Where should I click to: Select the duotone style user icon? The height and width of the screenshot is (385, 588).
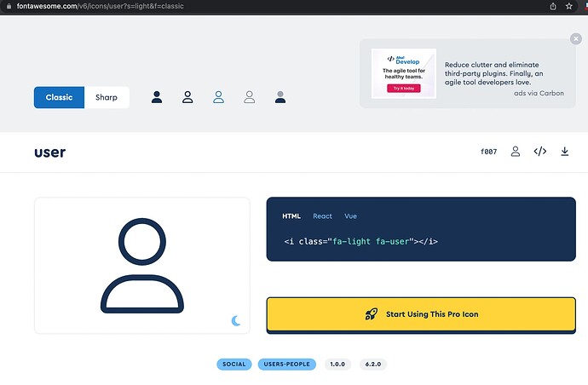point(280,97)
